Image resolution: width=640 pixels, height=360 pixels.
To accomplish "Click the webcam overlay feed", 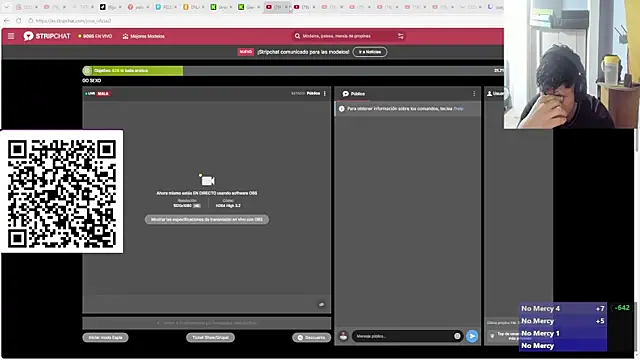I will (571, 64).
